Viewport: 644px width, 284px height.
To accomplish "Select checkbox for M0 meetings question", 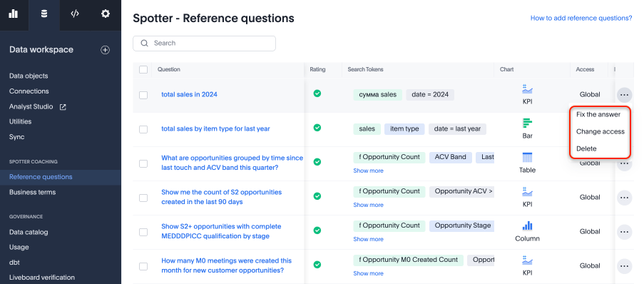I will (x=143, y=266).
